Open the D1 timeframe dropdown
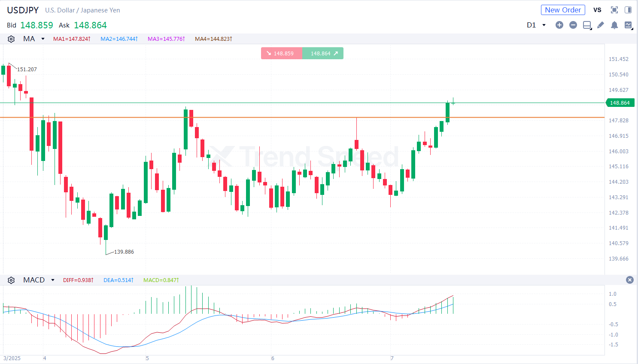Image resolution: width=638 pixels, height=364 pixels. point(536,25)
